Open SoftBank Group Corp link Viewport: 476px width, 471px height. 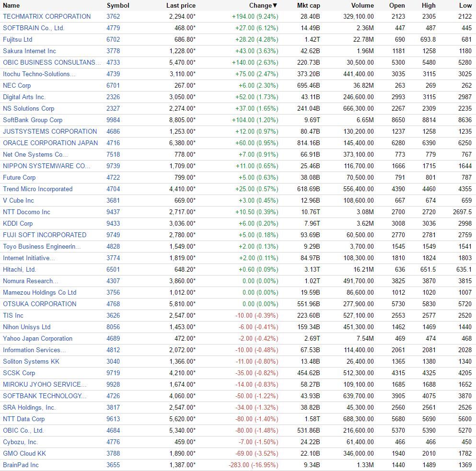coord(33,120)
